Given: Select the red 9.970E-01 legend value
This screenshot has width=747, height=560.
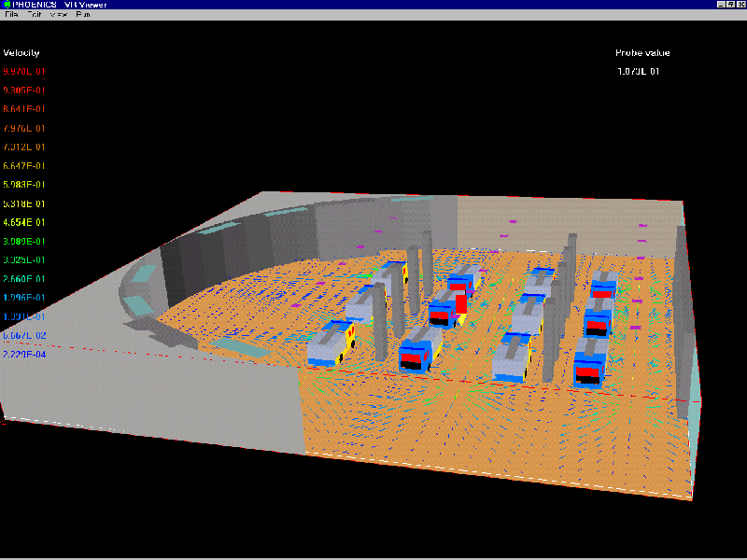Looking at the screenshot, I should coord(24,72).
